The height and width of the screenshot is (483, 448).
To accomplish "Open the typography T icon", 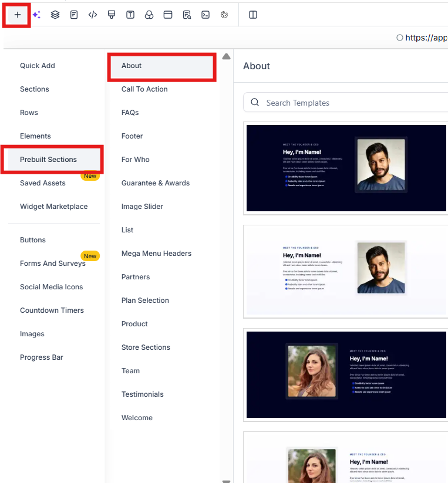I will (x=130, y=15).
